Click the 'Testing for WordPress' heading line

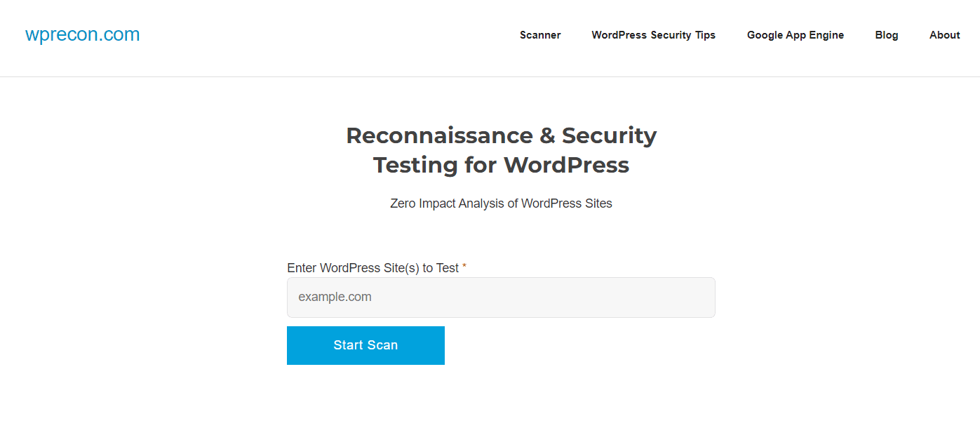click(x=501, y=165)
